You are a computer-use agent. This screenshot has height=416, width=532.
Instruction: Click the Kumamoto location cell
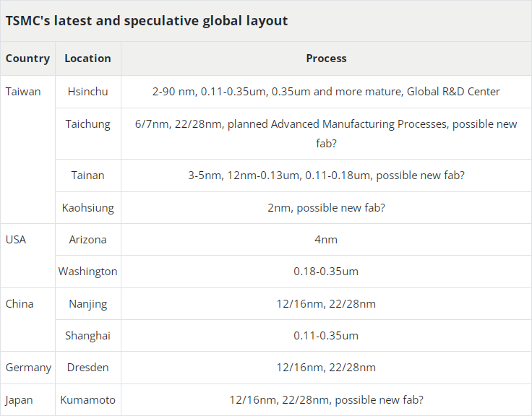tap(87, 400)
